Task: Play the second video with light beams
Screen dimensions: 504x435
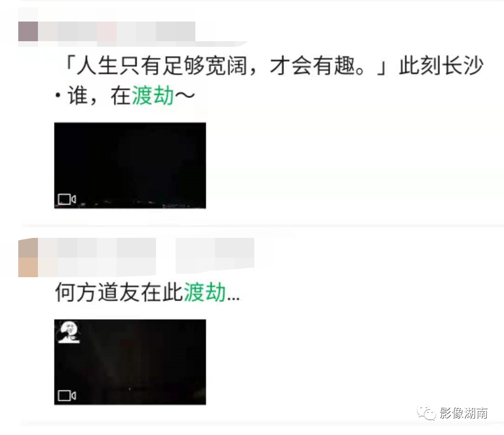Action: coord(130,362)
